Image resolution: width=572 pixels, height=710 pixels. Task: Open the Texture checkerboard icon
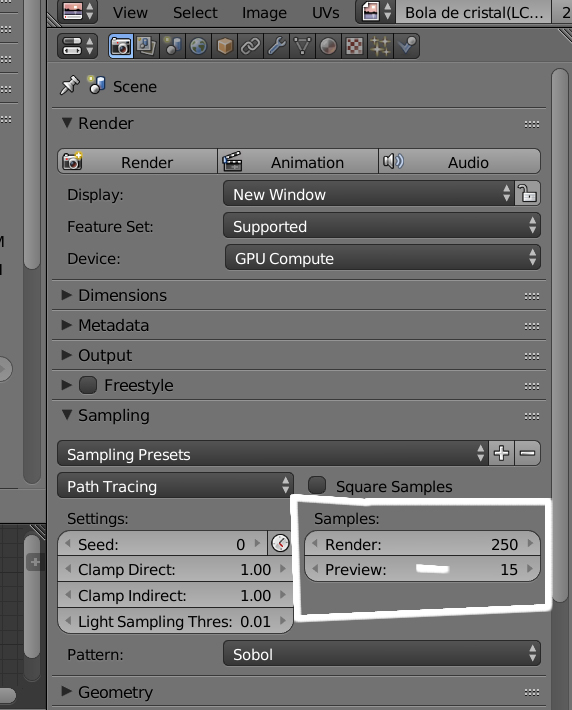coord(355,46)
